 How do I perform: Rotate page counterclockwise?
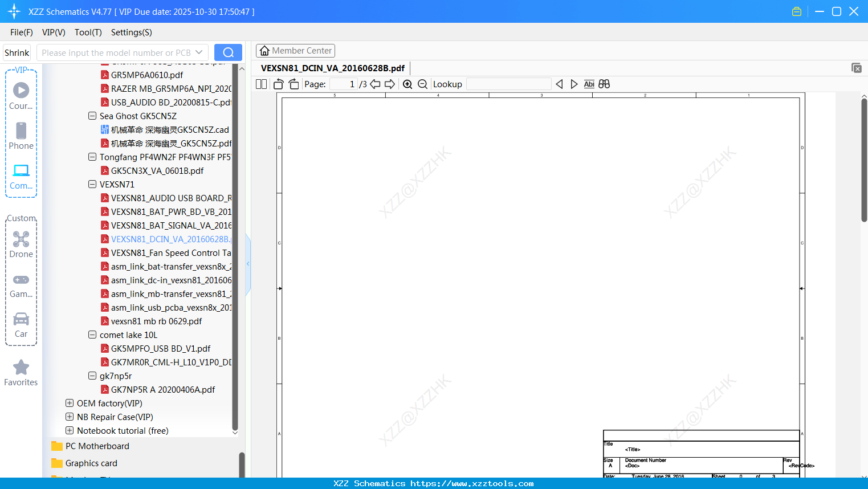coord(279,84)
